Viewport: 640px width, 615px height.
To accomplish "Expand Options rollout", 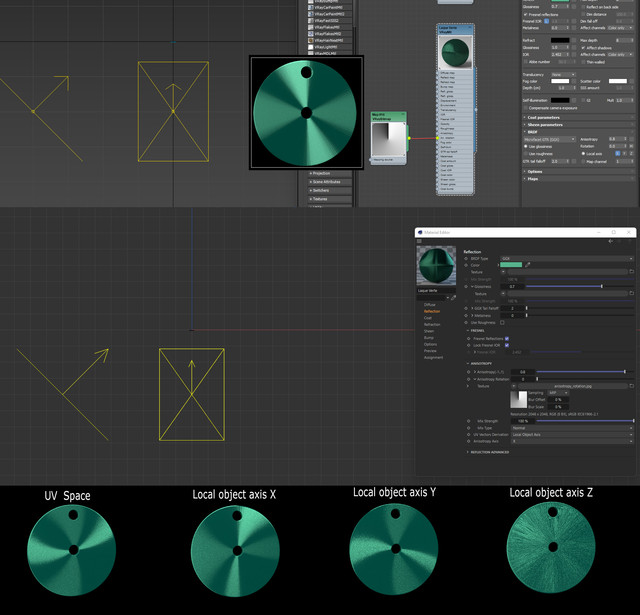I will 578,171.
